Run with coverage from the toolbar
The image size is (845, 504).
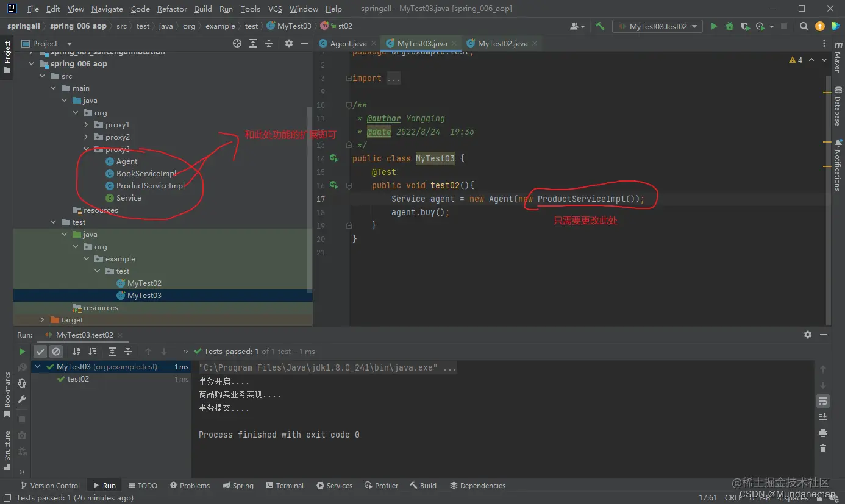click(745, 26)
